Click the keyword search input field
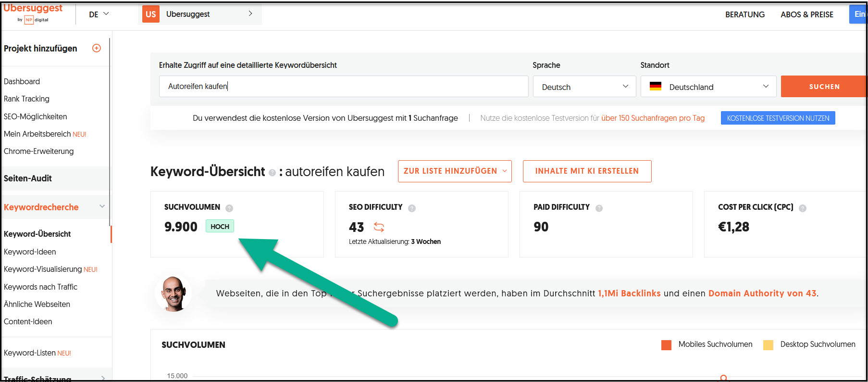The image size is (868, 382). coord(344,86)
